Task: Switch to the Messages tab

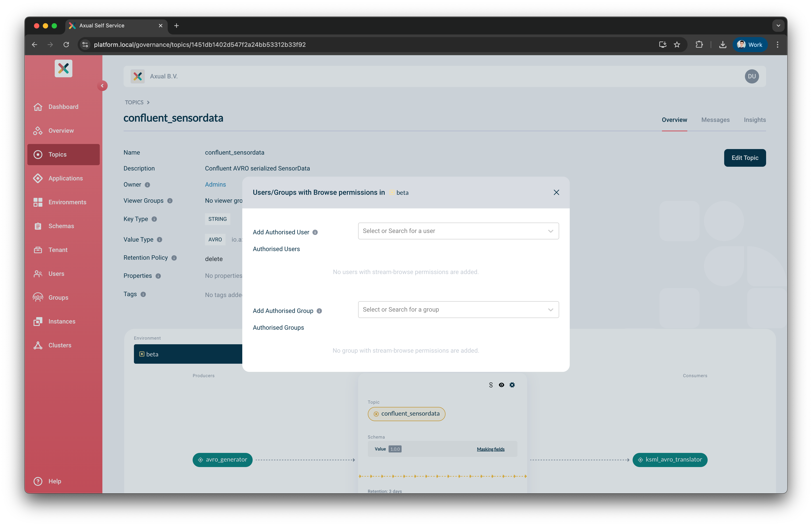Action: [715, 120]
